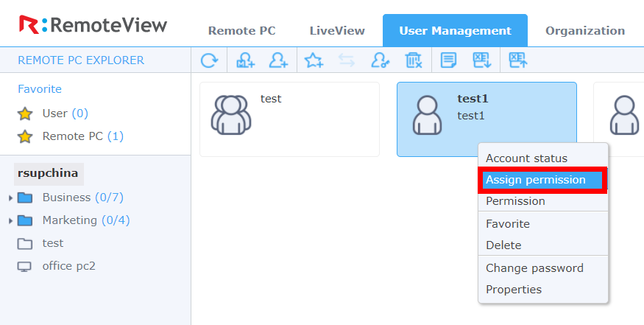
Task: Click the Favorite section heading
Action: pos(40,89)
